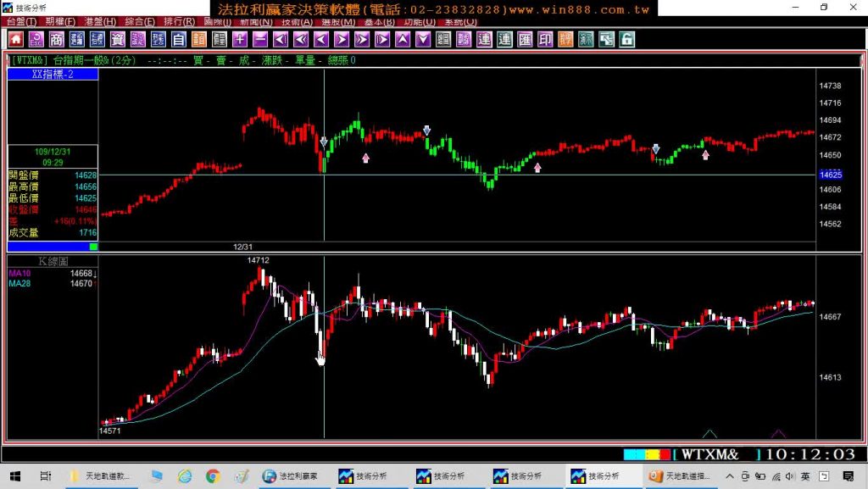Open the 期權(F) menu
The image size is (868, 489).
tap(60, 21)
